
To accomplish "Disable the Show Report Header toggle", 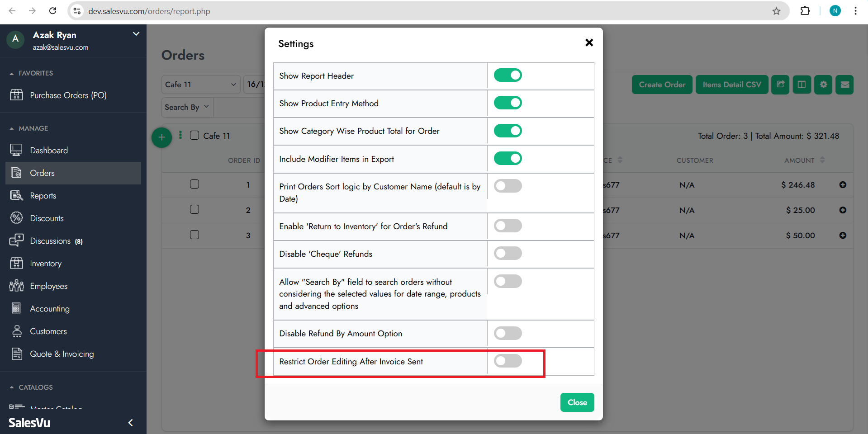I will (508, 75).
